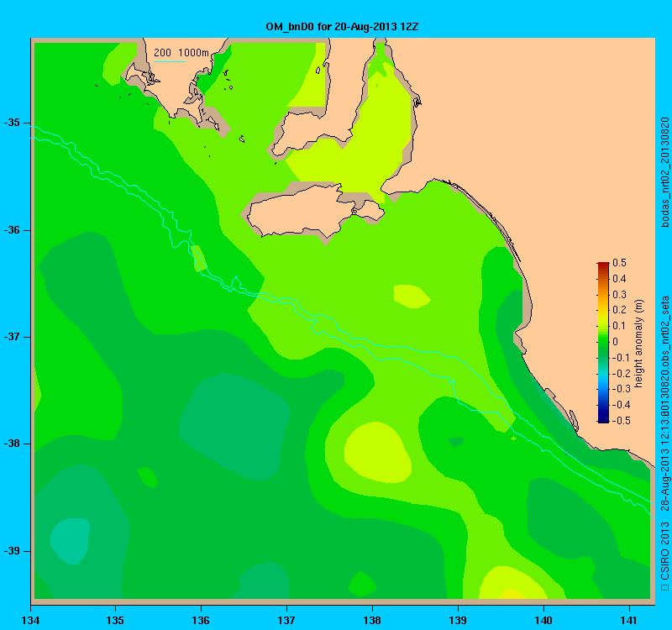Pick the colorbar value "-0.3"
Viewport: 672px width, 630px height.
620,389
